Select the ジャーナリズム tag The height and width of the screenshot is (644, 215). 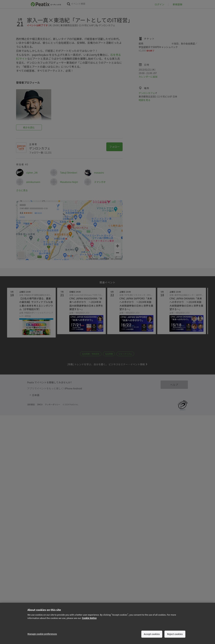[x=125, y=354]
